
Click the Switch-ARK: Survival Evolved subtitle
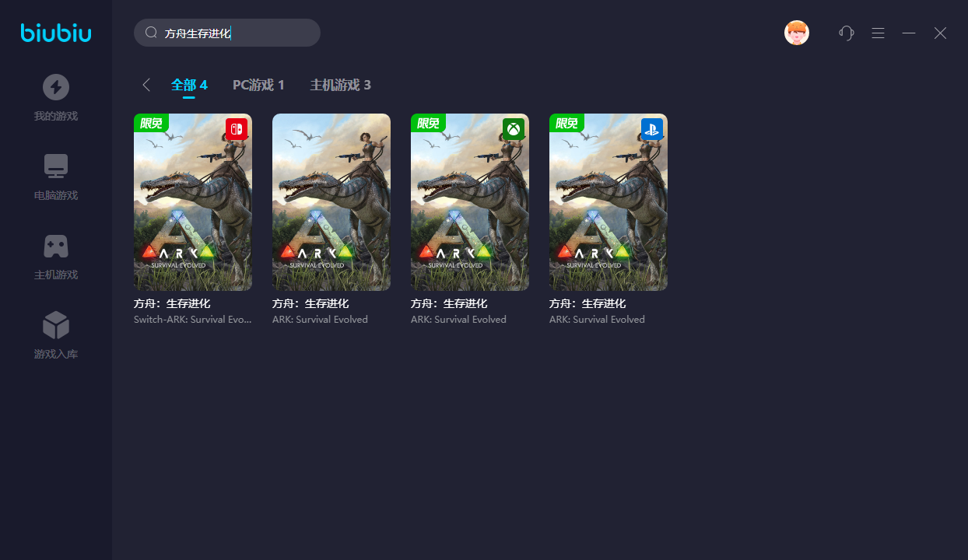click(x=193, y=320)
